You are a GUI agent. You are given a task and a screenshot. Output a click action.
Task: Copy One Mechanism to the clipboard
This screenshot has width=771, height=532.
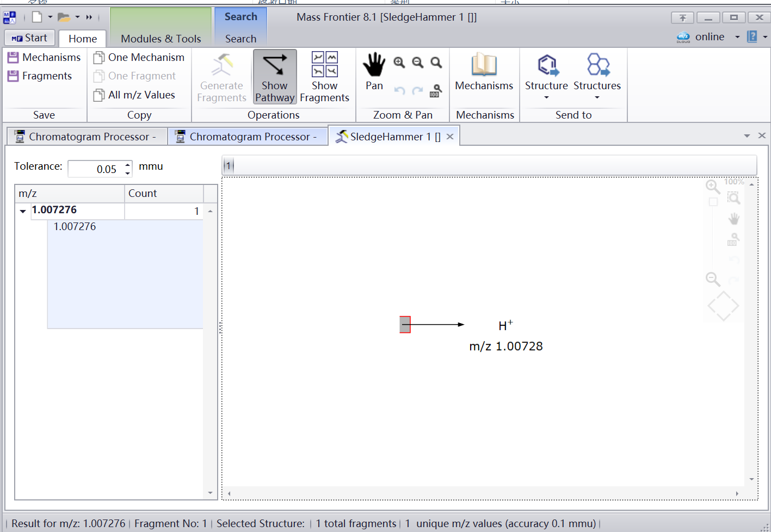[x=139, y=57]
